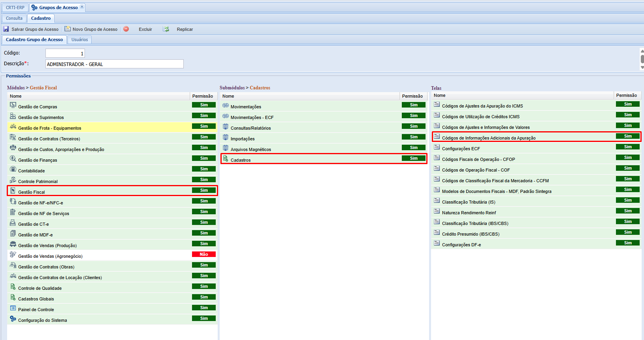Open the Movimentações - ECF submodule
The image size is (644, 340).
(252, 117)
